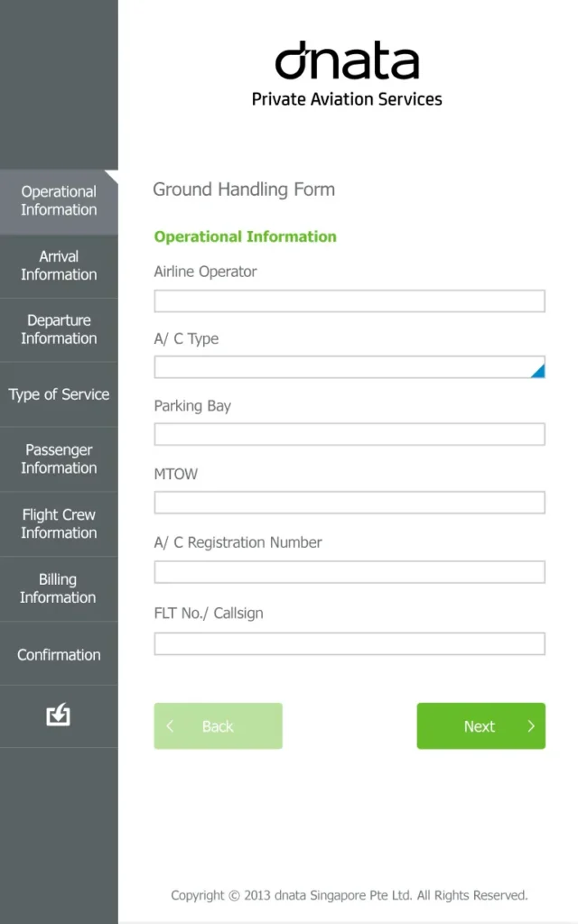Focus A/C Registration Number field
The width and height of the screenshot is (578, 924).
(350, 572)
